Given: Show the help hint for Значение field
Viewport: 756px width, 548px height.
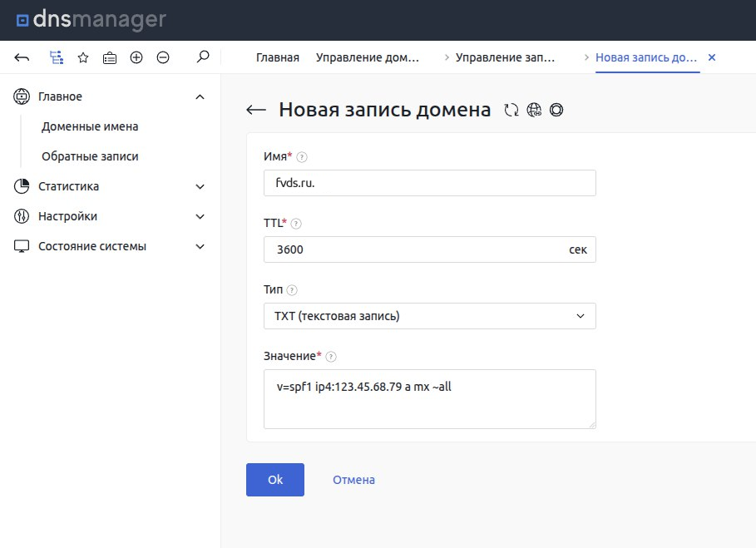Looking at the screenshot, I should (x=331, y=357).
